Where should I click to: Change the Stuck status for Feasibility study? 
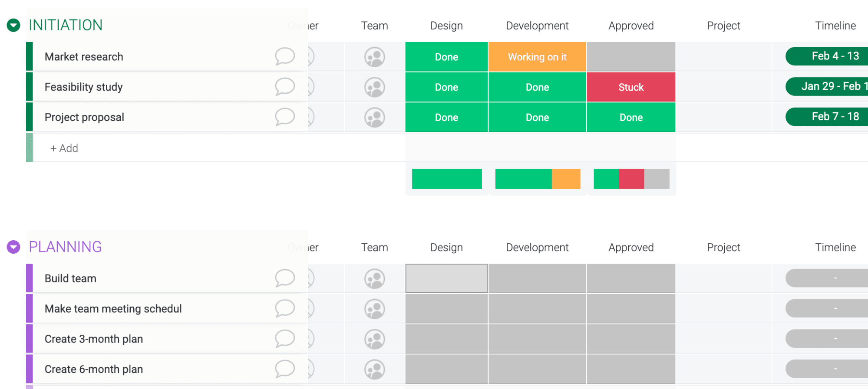631,87
